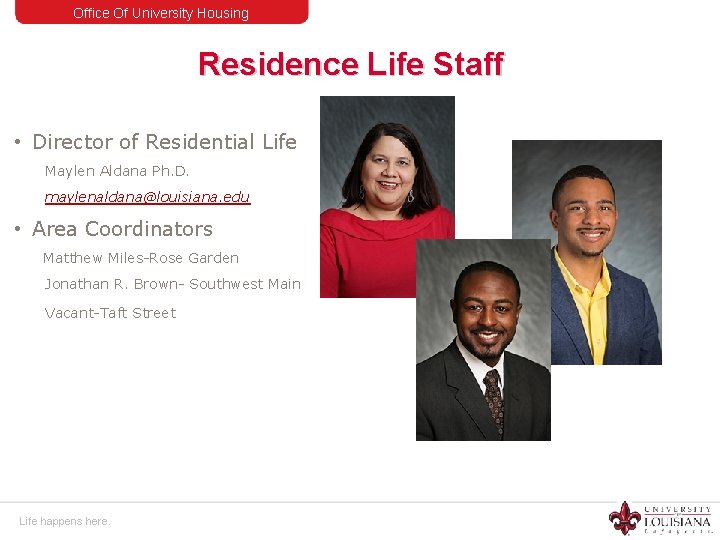Viewport: 720px width, 540px height.
Task: Select the photo of man in yellow shirt
Action: (x=587, y=252)
